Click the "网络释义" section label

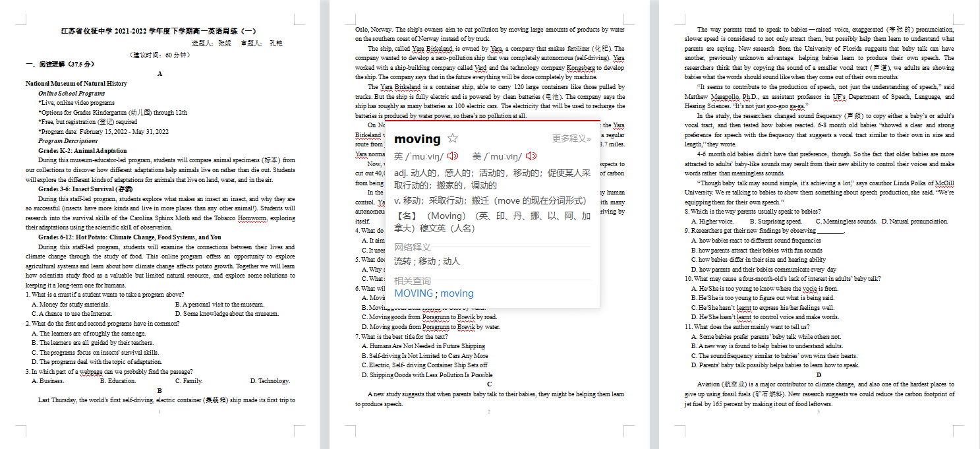coord(413,247)
